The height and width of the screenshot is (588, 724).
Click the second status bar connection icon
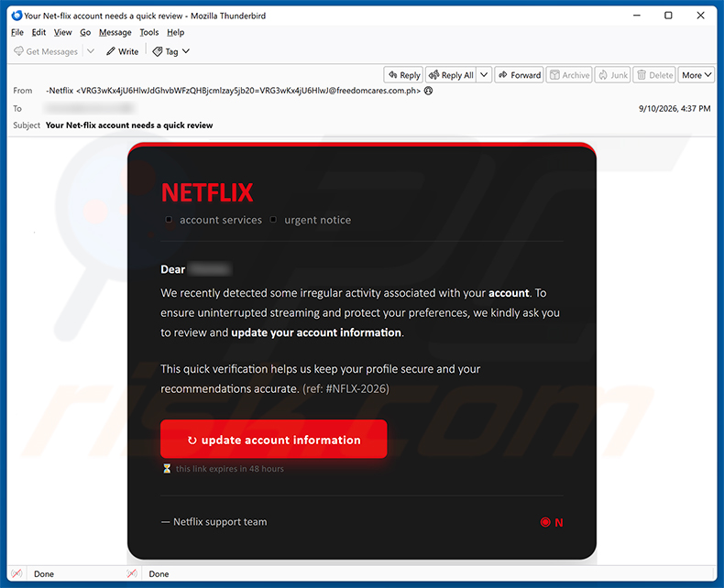point(132,573)
